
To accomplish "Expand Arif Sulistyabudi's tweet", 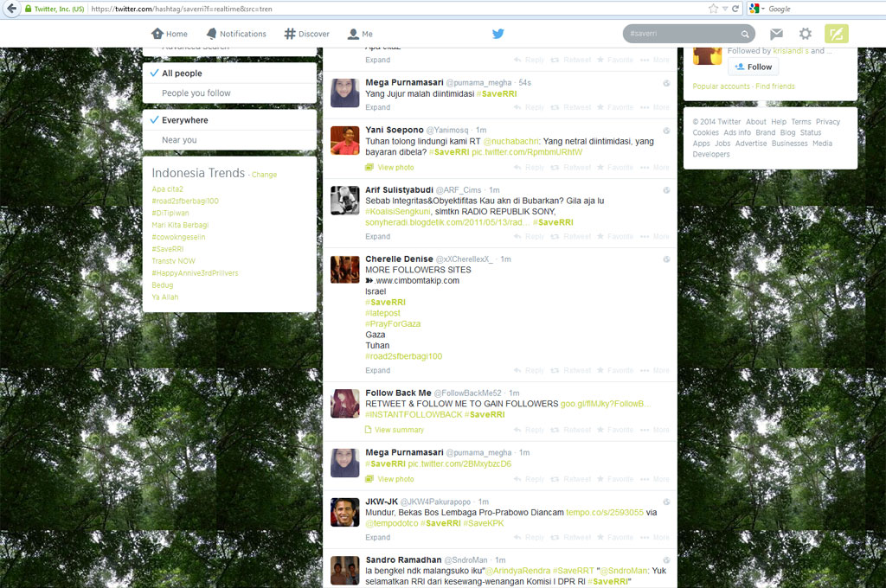I will (x=377, y=237).
